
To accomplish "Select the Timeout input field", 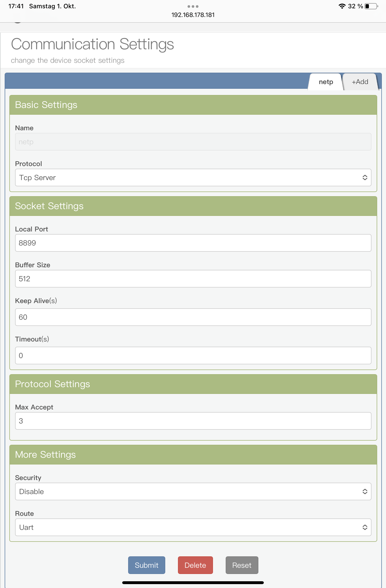I will (193, 355).
